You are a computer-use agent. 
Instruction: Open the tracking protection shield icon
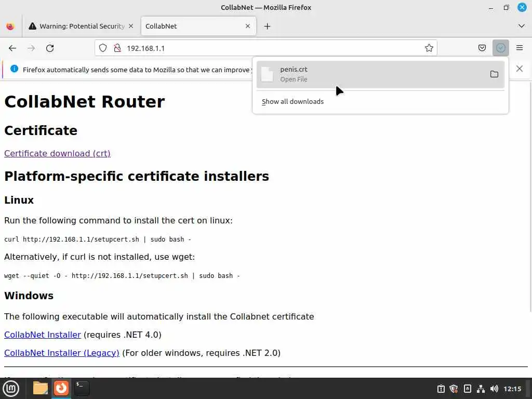click(103, 48)
